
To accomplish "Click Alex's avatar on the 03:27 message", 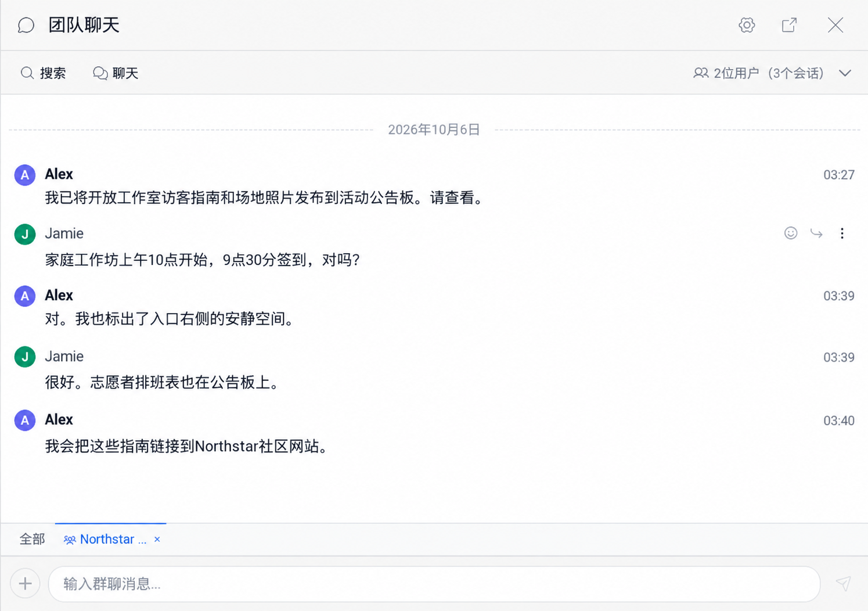I will [25, 175].
